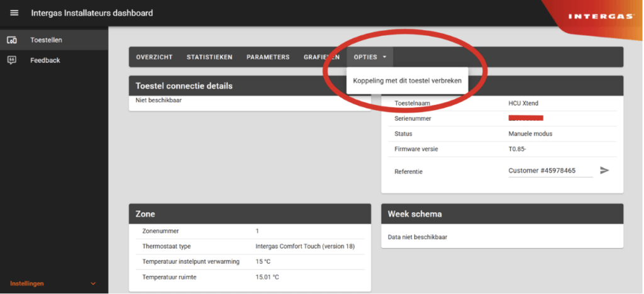Click the Week schema panel header
The height and width of the screenshot is (294, 644).
502,214
